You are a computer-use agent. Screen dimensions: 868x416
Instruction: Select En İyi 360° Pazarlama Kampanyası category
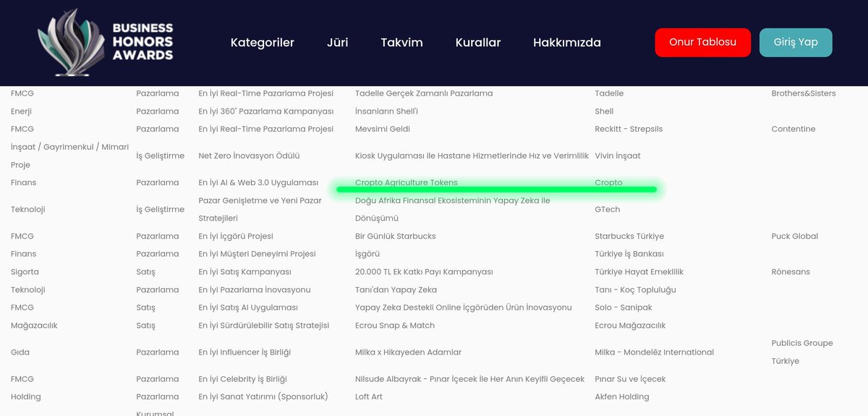click(266, 111)
